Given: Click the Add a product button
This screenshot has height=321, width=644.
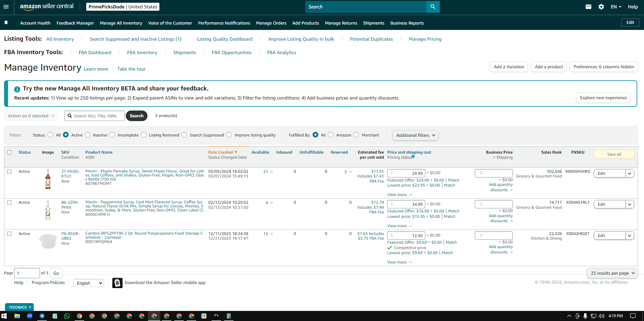Looking at the screenshot, I should point(549,67).
